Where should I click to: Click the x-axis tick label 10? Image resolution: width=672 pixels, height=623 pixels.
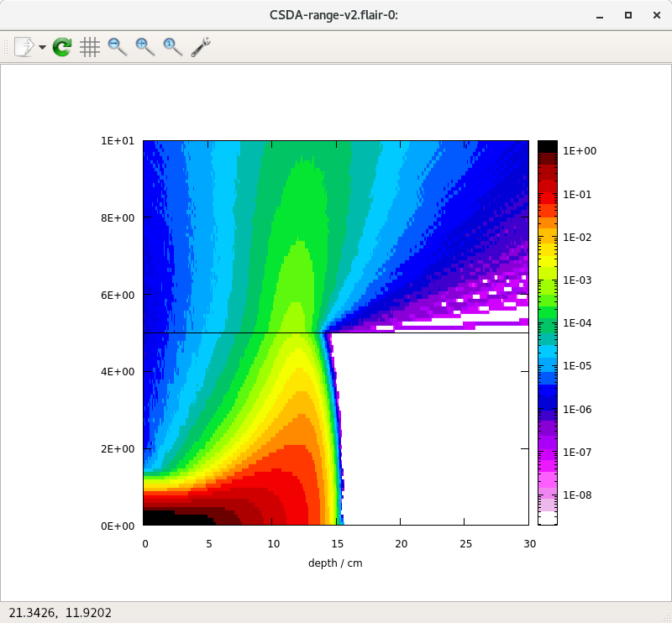tap(274, 544)
